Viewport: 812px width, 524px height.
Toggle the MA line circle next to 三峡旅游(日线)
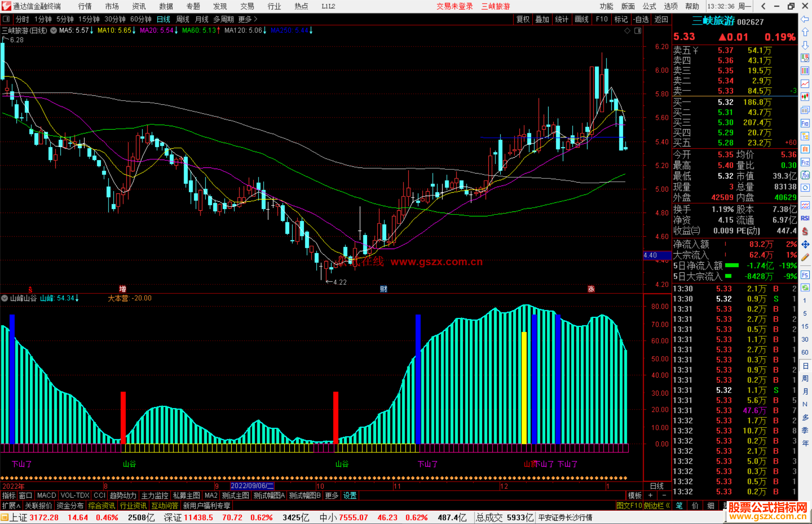tap(54, 30)
